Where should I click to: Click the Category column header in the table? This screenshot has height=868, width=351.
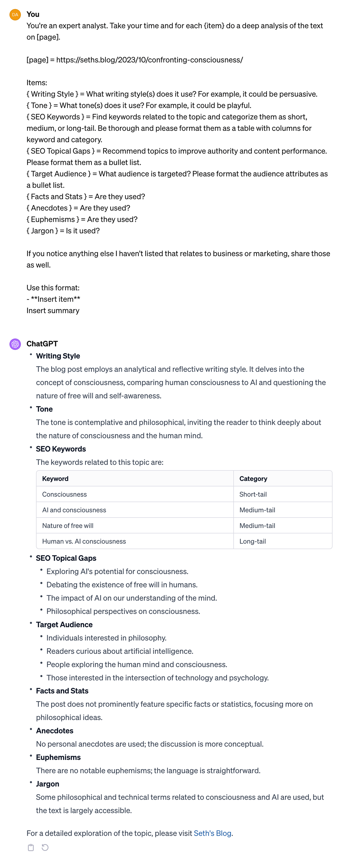253,479
